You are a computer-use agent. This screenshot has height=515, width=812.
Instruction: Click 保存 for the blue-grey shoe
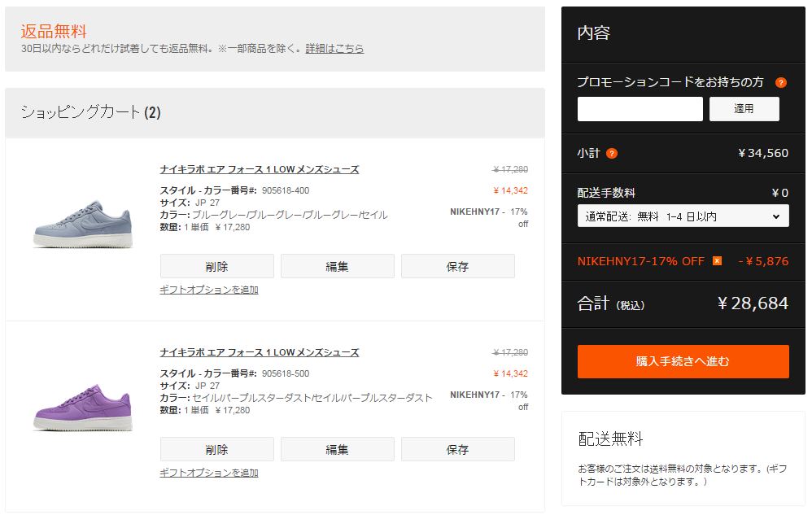point(458,267)
